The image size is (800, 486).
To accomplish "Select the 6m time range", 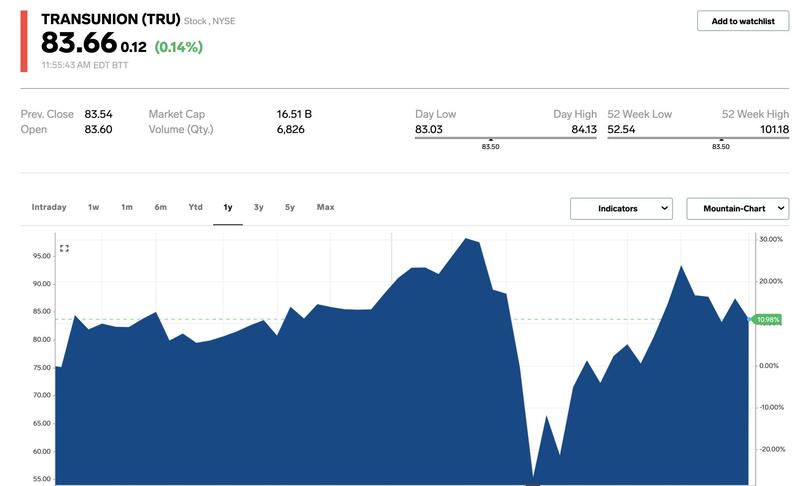I will click(160, 207).
